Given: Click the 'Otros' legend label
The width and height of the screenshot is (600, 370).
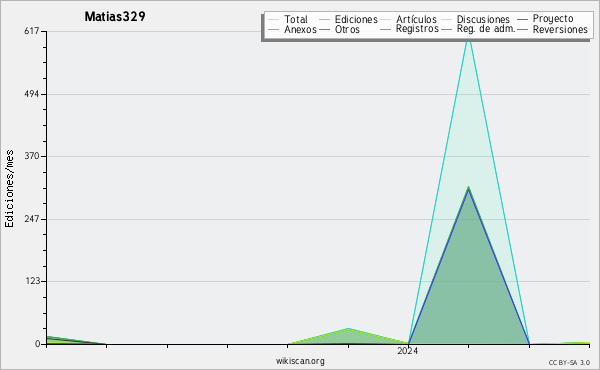Looking at the screenshot, I should pos(347,29).
